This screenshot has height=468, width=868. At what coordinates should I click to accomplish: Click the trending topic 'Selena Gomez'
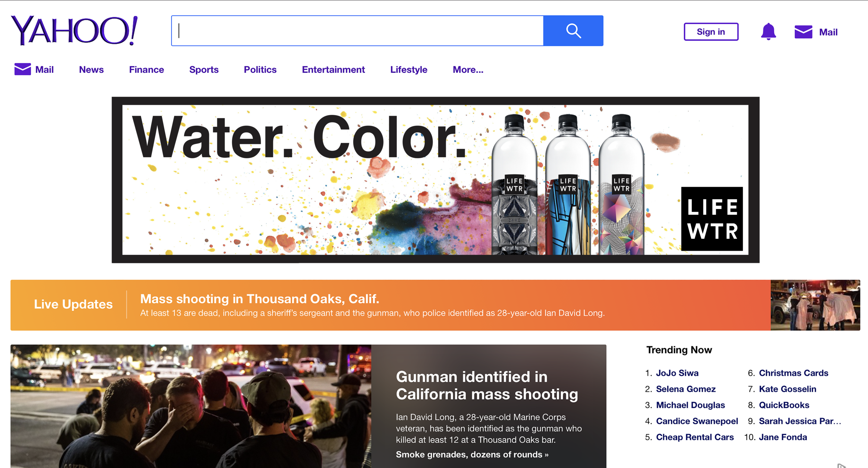click(685, 389)
